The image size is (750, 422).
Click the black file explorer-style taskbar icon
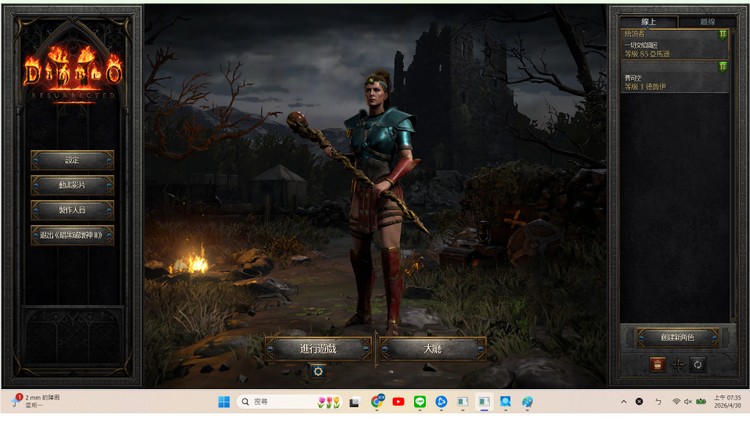pyautogui.click(x=354, y=402)
